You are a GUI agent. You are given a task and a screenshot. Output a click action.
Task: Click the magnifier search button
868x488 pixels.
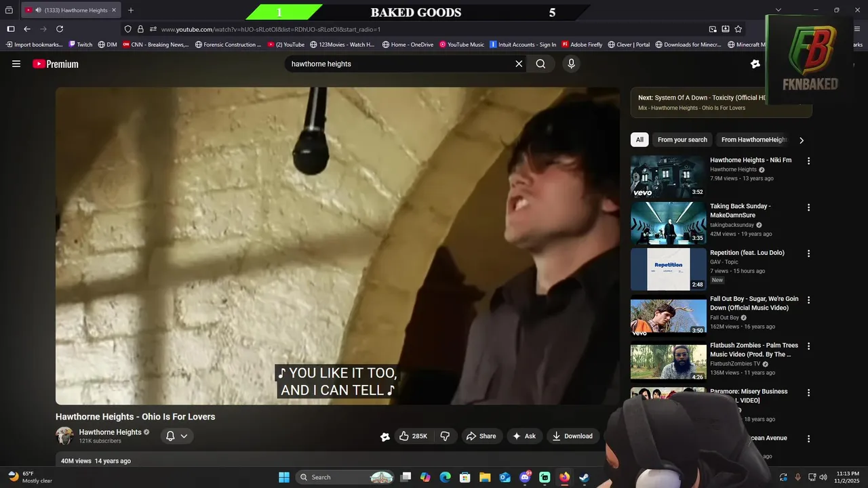point(540,64)
